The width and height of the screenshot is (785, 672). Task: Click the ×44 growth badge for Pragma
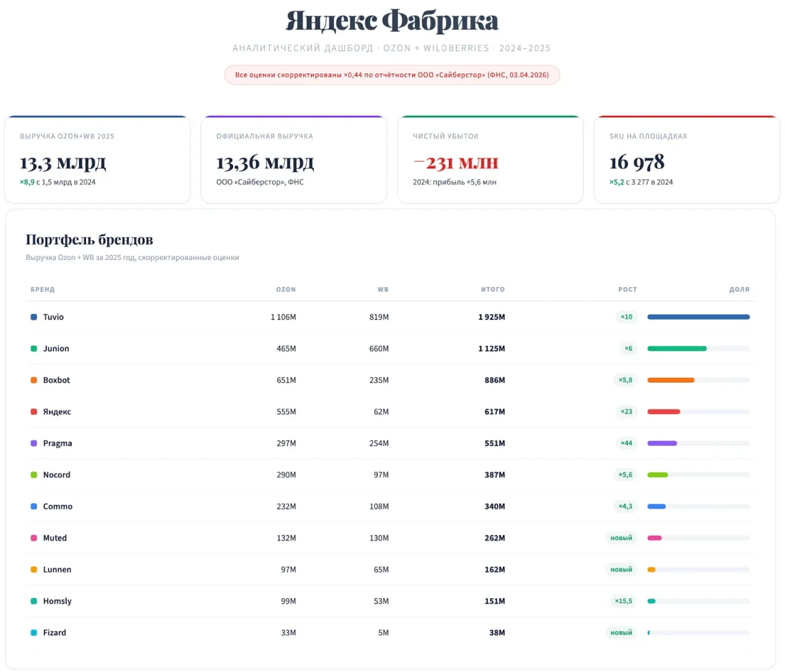[x=626, y=443]
